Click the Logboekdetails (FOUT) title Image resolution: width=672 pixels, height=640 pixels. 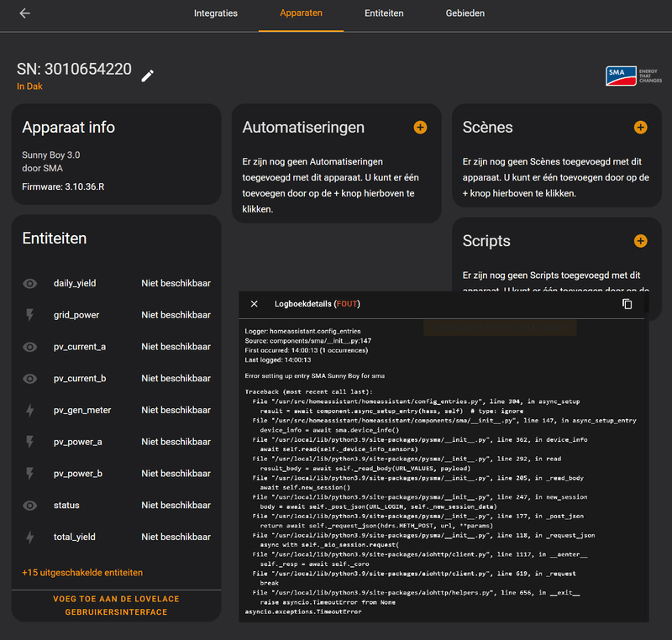(x=318, y=304)
